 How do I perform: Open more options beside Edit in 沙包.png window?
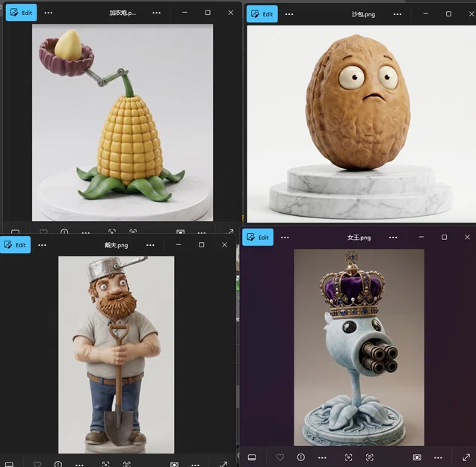click(x=289, y=14)
